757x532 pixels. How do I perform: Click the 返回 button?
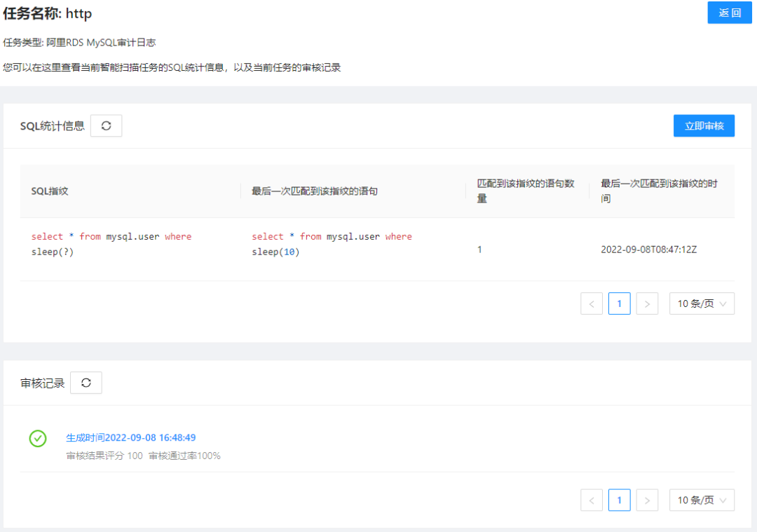(x=730, y=13)
